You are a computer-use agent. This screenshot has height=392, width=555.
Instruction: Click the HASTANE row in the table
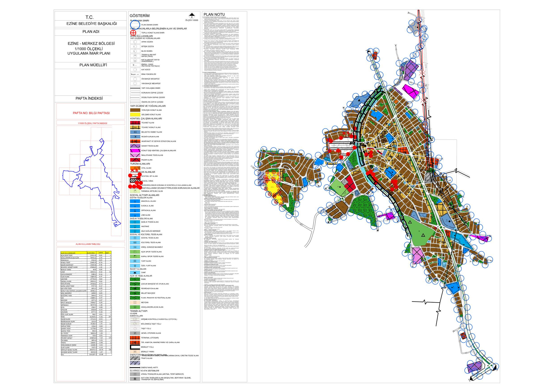86,279
